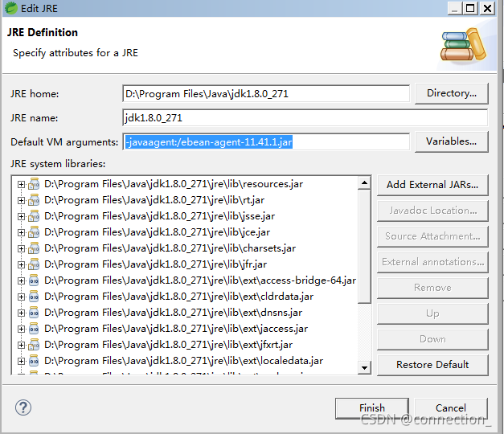Click Add External JARs... button
Image resolution: width=504 pixels, height=434 pixels.
432,185
